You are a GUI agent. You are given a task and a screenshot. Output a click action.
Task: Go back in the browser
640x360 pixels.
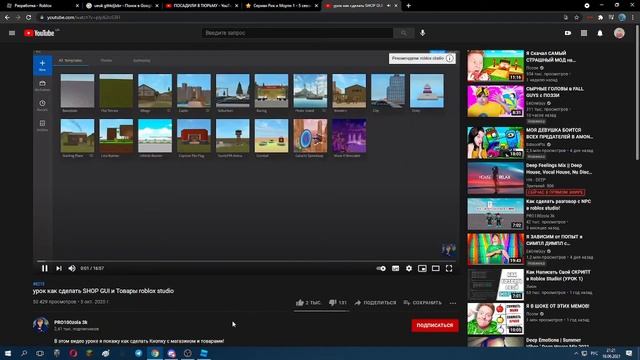[7, 18]
